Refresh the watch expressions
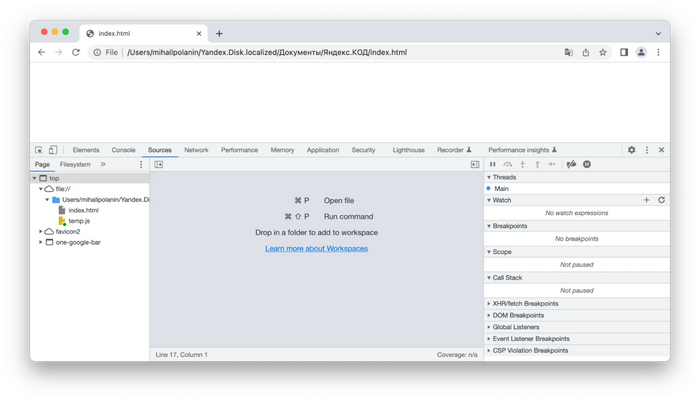 coord(661,200)
